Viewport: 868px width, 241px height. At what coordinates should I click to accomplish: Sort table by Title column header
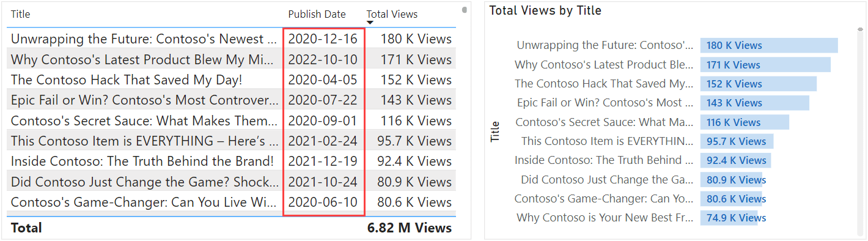(20, 14)
